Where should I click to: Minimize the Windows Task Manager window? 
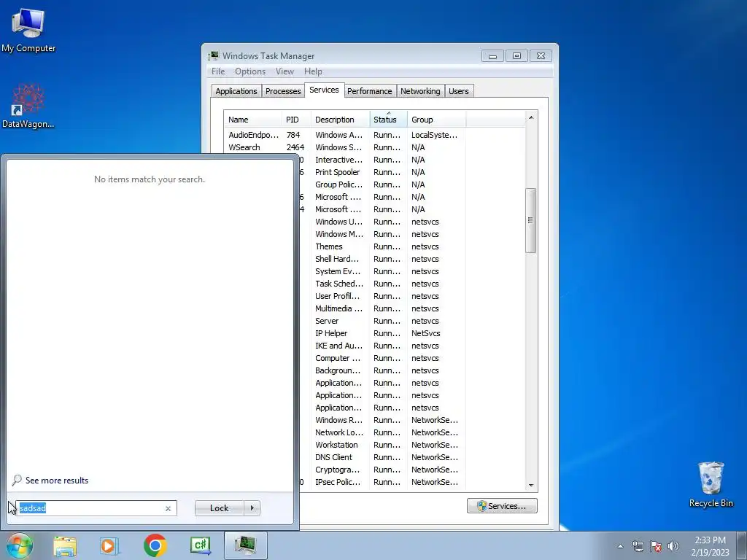click(x=492, y=56)
